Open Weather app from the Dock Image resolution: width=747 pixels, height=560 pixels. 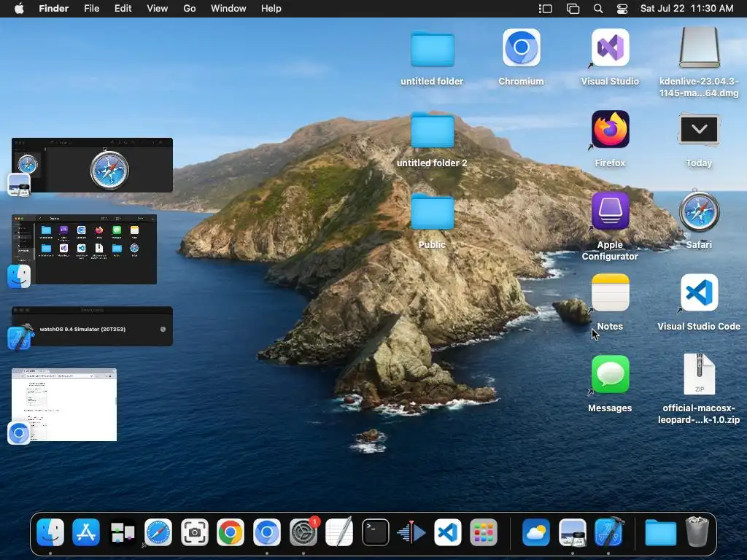tap(536, 532)
